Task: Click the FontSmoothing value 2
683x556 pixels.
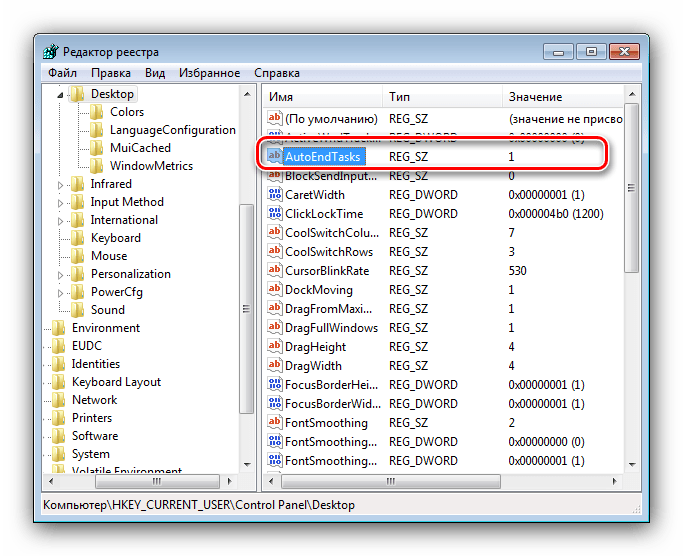Action: 511,422
